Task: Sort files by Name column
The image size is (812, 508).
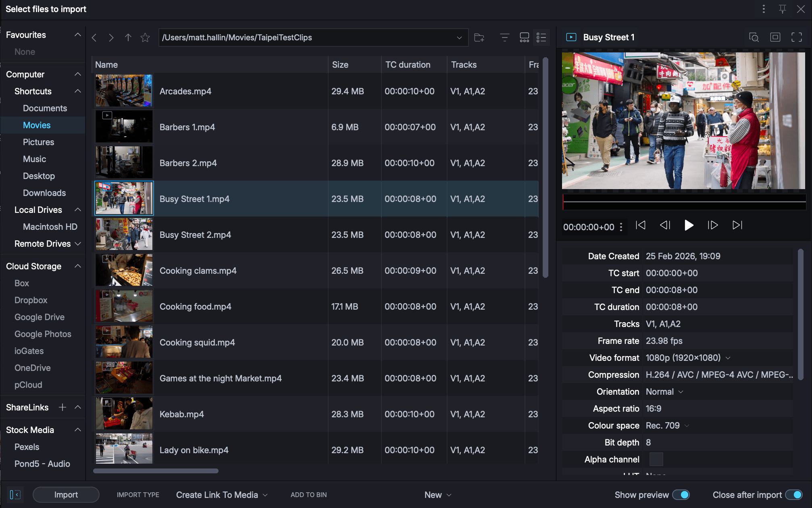Action: tap(210, 65)
